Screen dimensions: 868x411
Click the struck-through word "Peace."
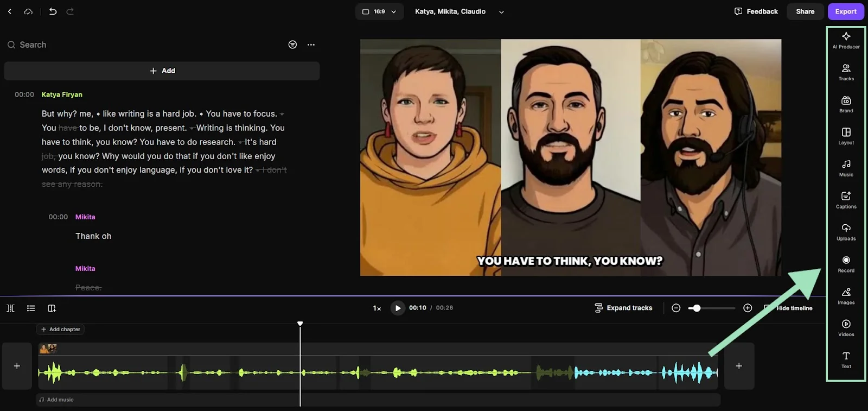point(88,288)
